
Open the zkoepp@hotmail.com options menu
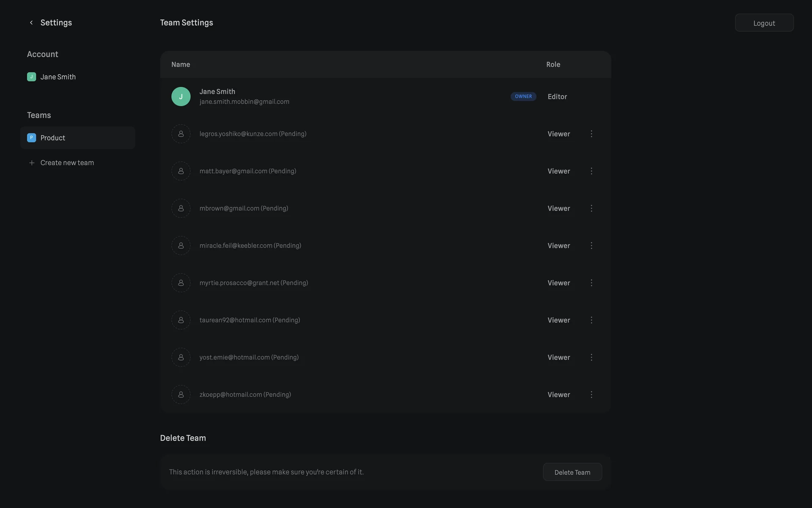pyautogui.click(x=591, y=395)
